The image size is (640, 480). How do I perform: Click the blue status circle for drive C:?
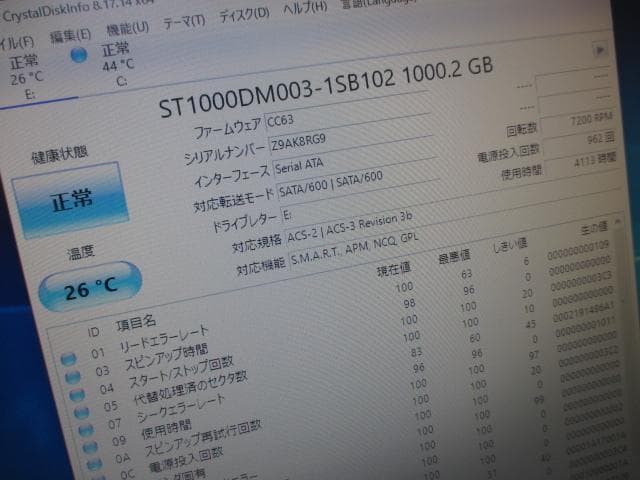pos(78,56)
